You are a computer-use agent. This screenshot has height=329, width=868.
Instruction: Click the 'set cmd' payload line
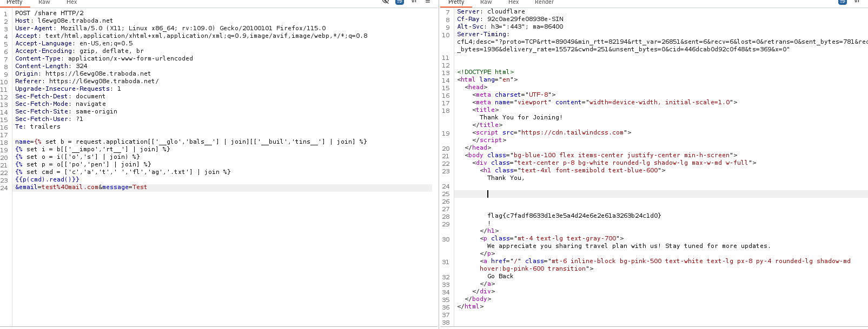[x=123, y=172]
